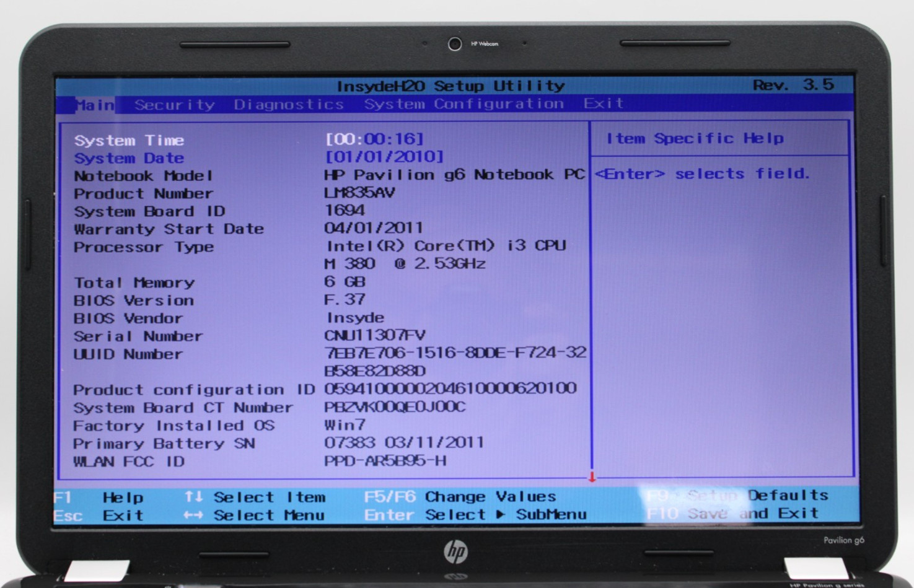The image size is (914, 588).
Task: Select the Insyde vendor value
Action: [x=356, y=318]
